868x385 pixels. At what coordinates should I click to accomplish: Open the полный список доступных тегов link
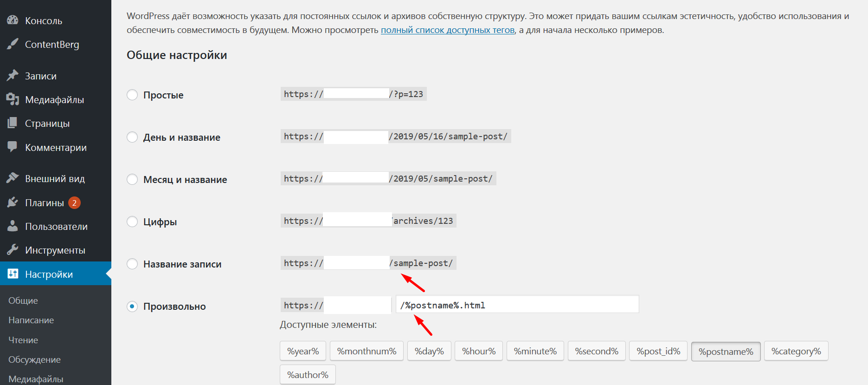click(x=447, y=30)
